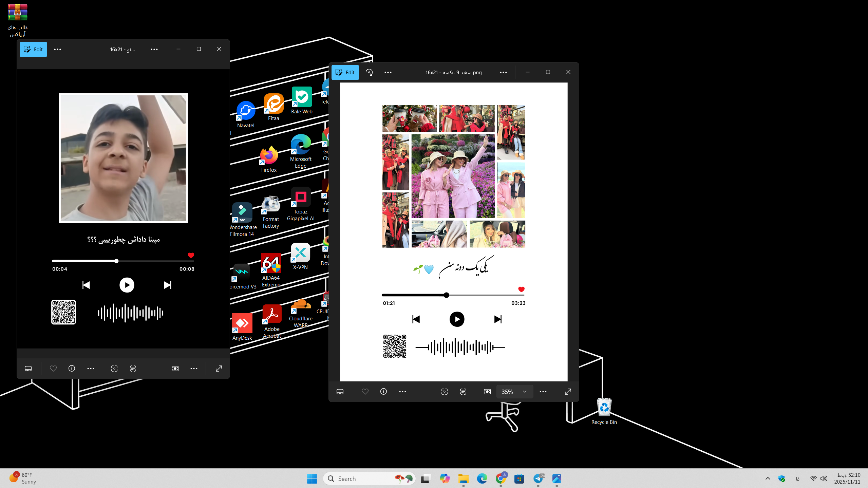This screenshot has height=488, width=868.
Task: Click scan text icon in right Photos window
Action: 463,392
